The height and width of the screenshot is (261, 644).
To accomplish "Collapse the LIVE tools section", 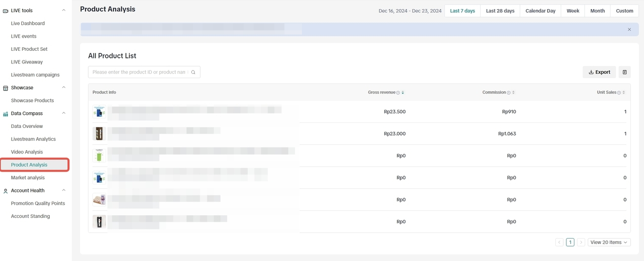I will point(63,10).
